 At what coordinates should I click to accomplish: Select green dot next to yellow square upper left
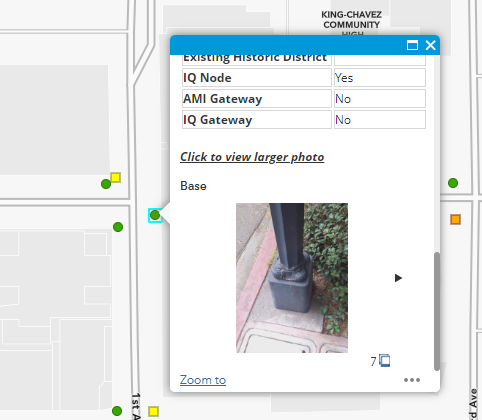click(x=106, y=184)
